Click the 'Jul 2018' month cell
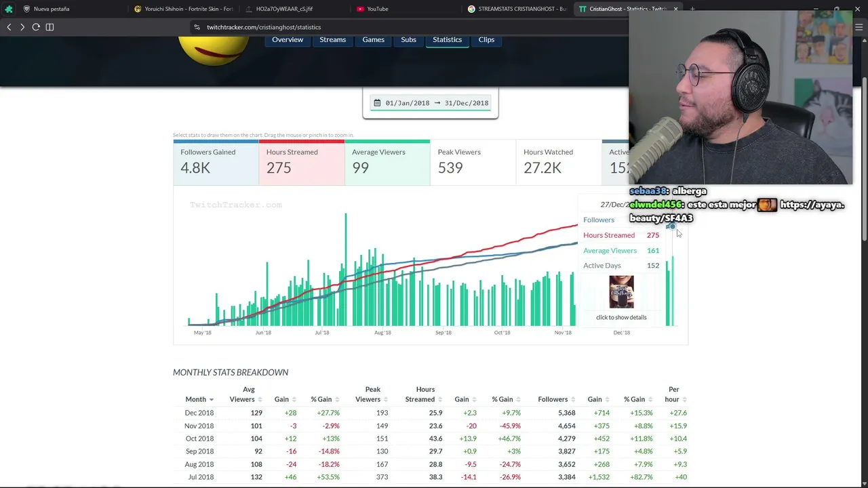The image size is (868, 488). [200, 477]
